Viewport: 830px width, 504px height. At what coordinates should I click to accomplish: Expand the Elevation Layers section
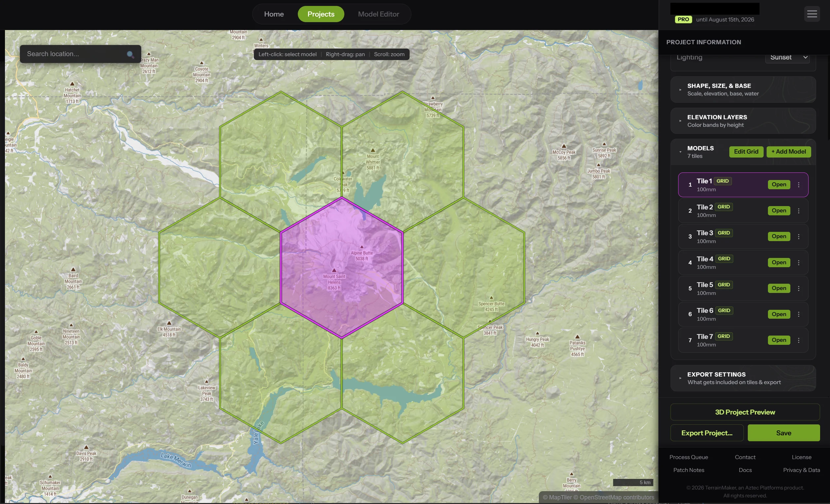743,121
